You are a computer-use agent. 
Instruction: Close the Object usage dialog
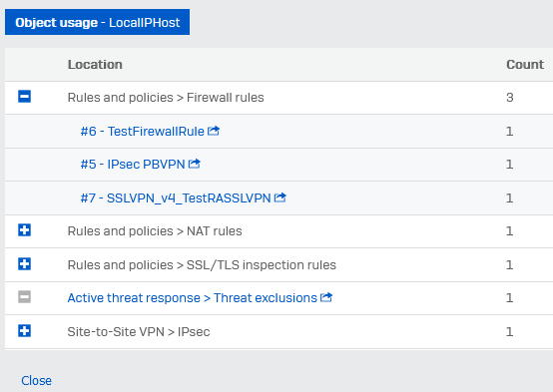pos(36,381)
